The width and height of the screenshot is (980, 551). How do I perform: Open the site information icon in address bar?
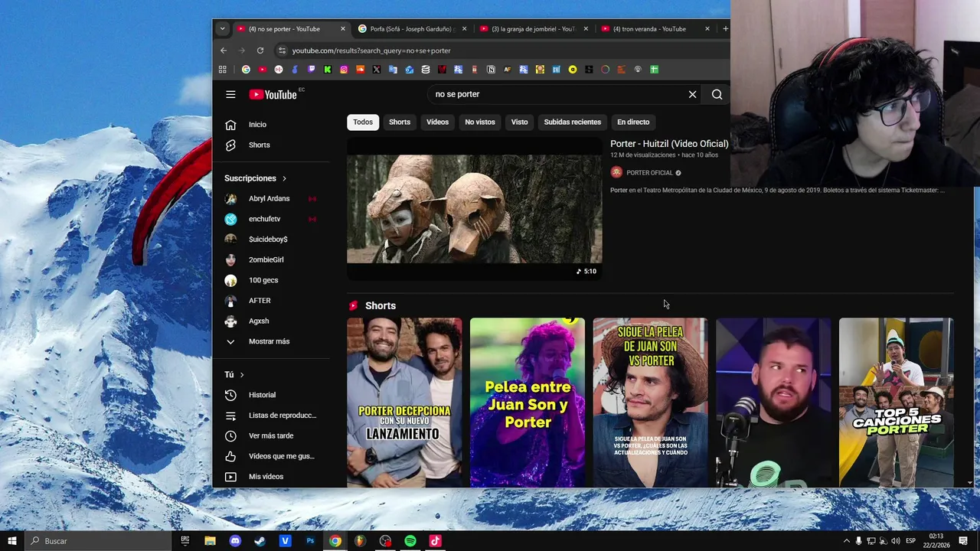282,51
